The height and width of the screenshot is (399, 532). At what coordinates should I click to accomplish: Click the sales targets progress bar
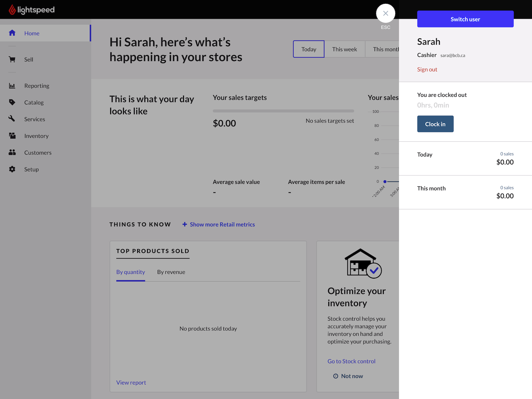pyautogui.click(x=283, y=111)
